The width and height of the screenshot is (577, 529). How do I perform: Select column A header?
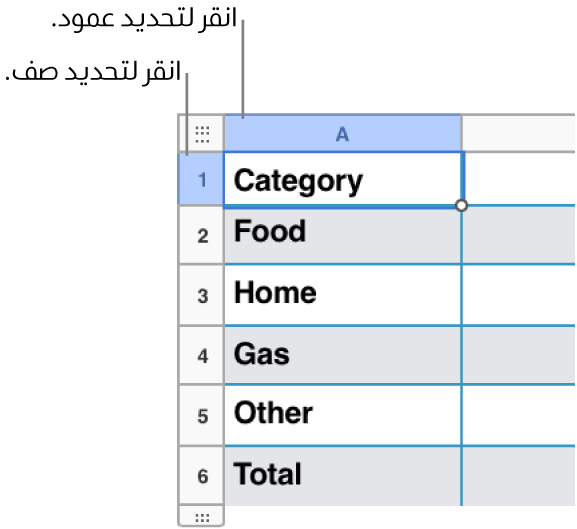coord(343,134)
